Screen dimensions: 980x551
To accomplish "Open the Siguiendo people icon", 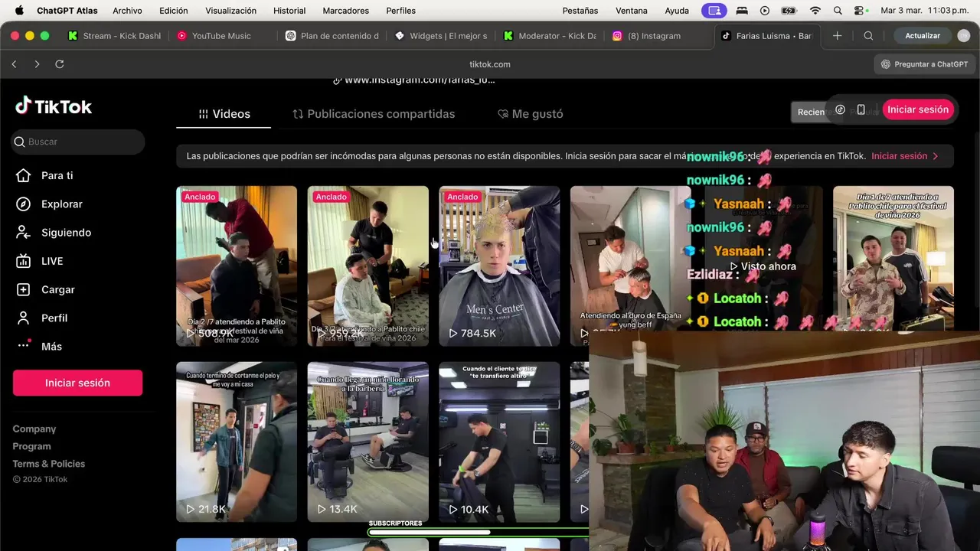I will pyautogui.click(x=23, y=233).
